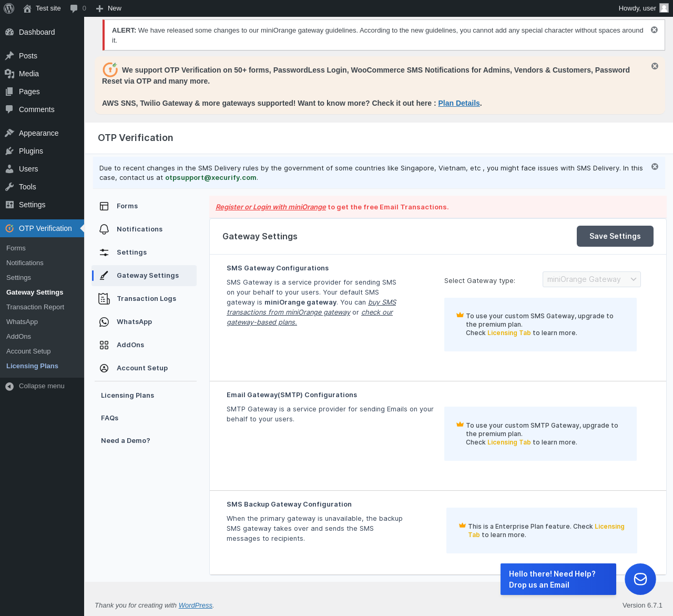Click the Howdy, user greeting text
The image size is (673, 616).
pos(637,8)
